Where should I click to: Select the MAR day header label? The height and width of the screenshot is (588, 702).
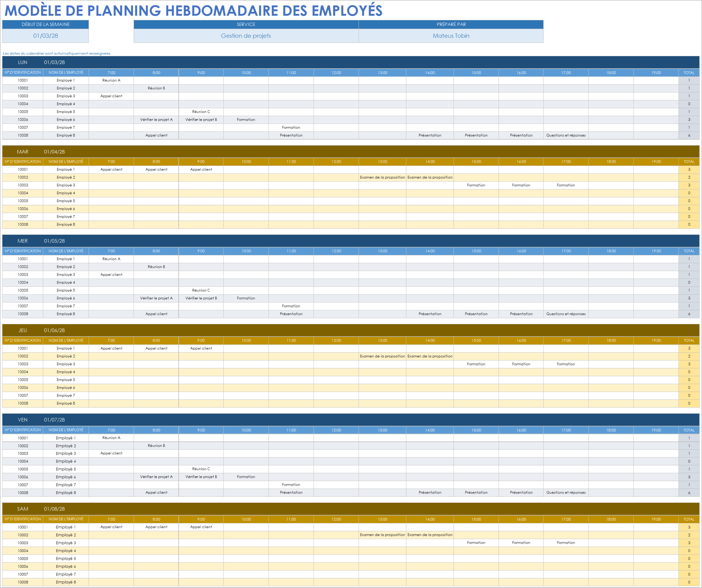tap(23, 152)
